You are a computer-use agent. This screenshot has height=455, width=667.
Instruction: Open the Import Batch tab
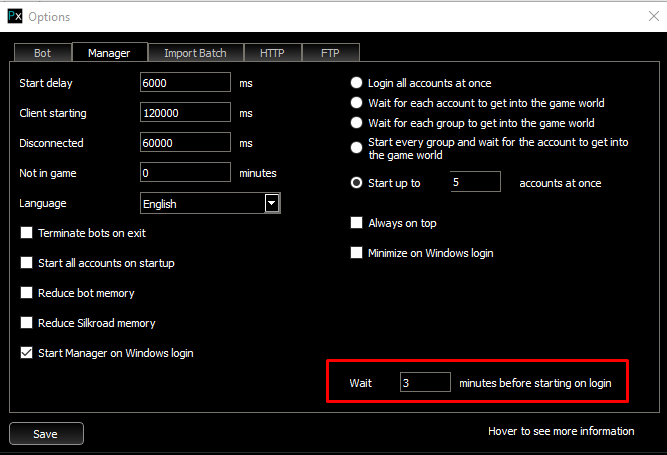(x=195, y=53)
